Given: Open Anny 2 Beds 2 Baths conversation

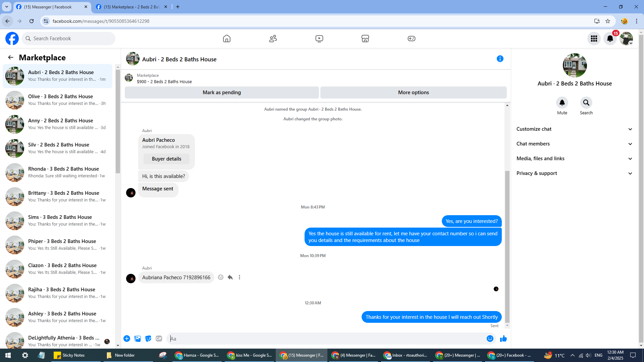Looking at the screenshot, I should [58, 124].
